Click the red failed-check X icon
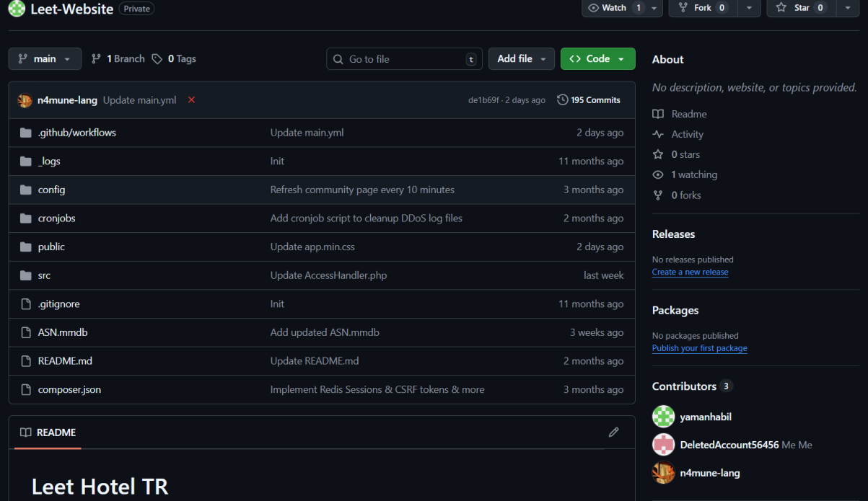868x501 pixels. tap(191, 100)
